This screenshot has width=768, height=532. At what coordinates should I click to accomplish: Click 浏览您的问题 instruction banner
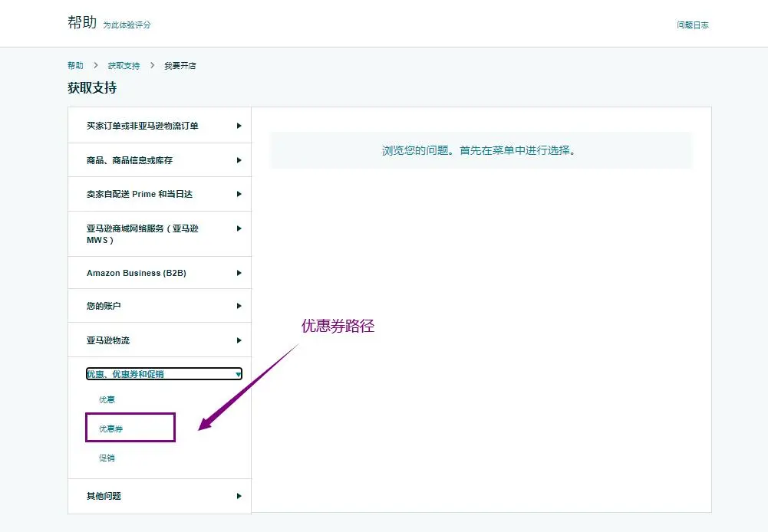tap(481, 150)
